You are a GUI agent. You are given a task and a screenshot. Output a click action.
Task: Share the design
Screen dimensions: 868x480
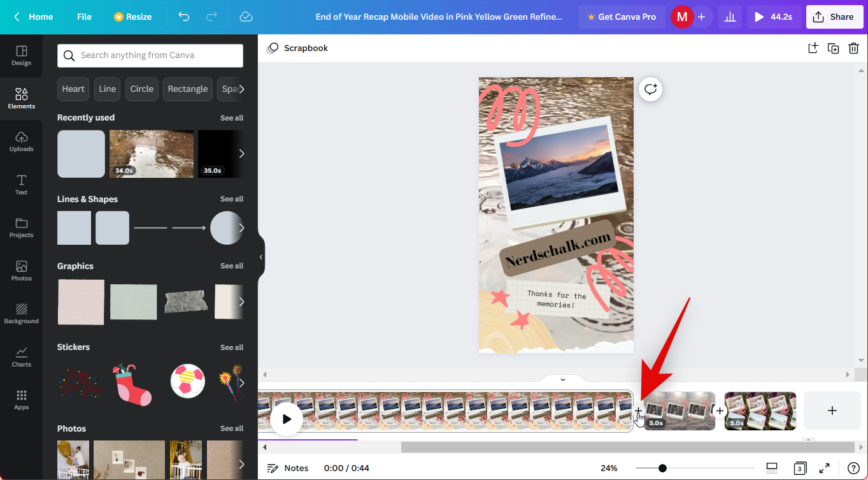coord(834,17)
